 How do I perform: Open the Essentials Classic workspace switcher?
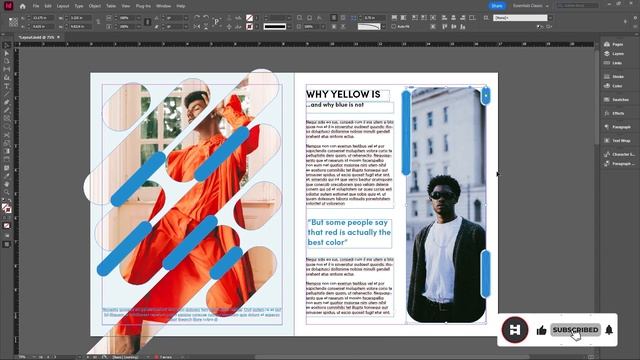tap(531, 6)
